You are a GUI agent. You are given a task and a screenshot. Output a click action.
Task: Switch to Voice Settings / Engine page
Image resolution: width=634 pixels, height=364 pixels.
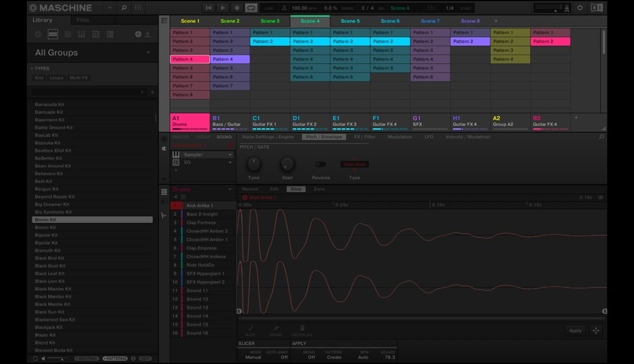(268, 137)
